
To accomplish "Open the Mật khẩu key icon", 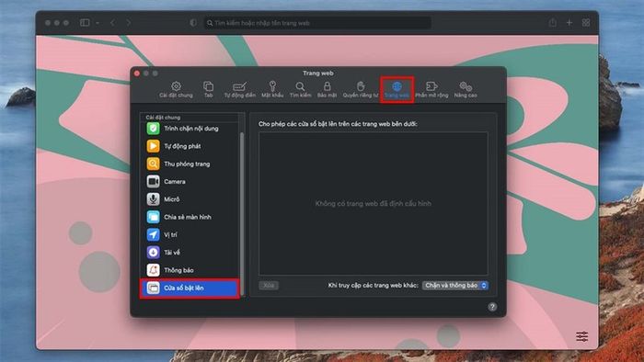I will 272,89.
